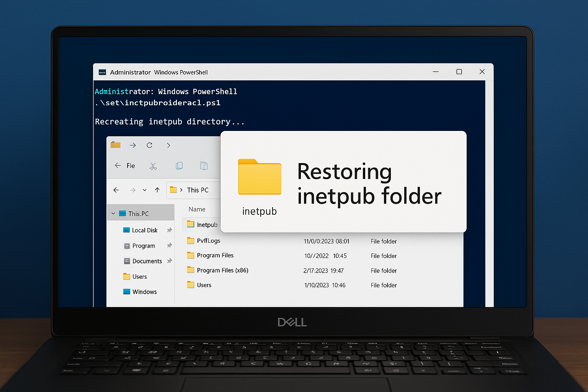588x392 pixels.
Task: Click the chevron before This PC in address bar
Action: pyautogui.click(x=181, y=190)
